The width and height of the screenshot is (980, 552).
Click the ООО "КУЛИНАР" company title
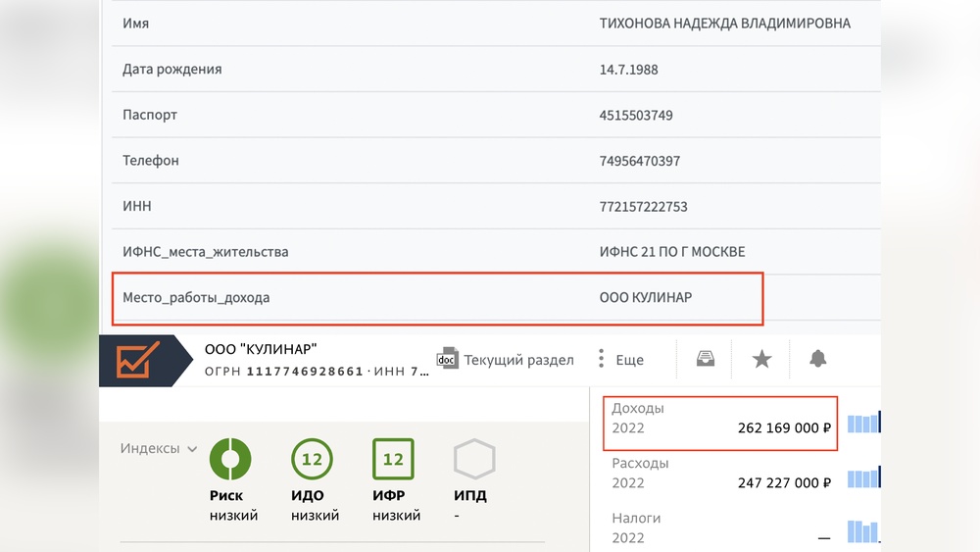click(261, 349)
